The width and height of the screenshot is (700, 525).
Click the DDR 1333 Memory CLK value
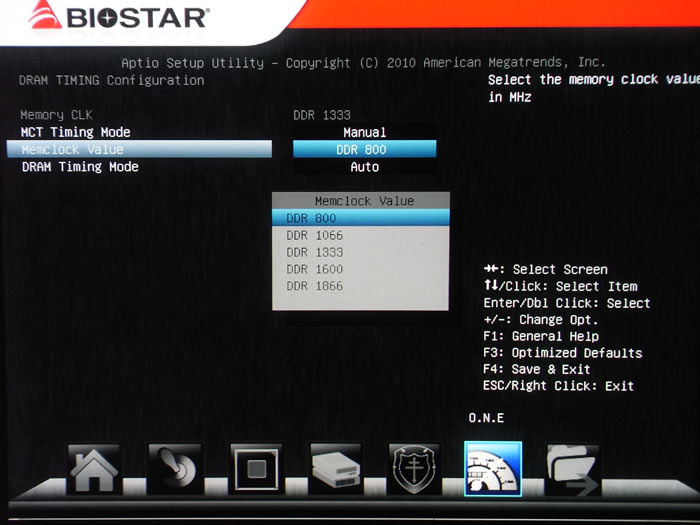point(322,115)
